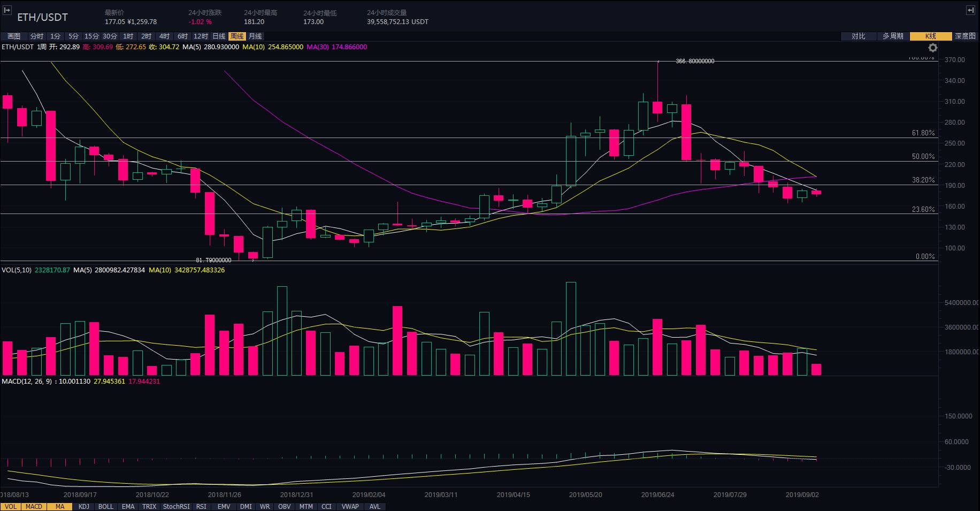
Task: Enable the RSI indicator
Action: (201, 507)
